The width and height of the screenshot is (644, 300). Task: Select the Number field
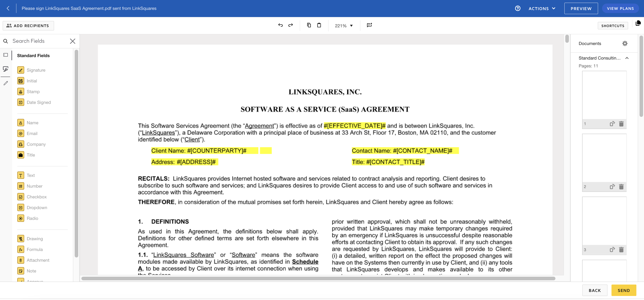[x=30, y=186]
